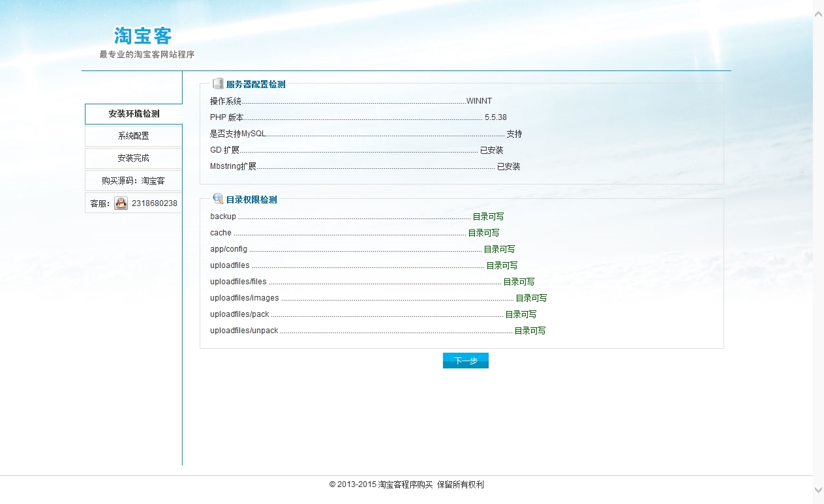
Task: Click the 淘宝客 logo
Action: (143, 35)
